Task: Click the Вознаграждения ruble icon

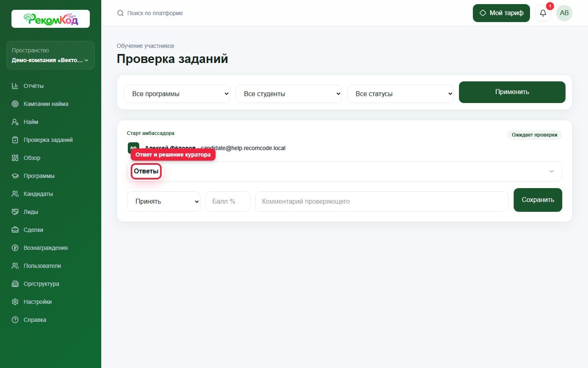Action: tap(15, 248)
